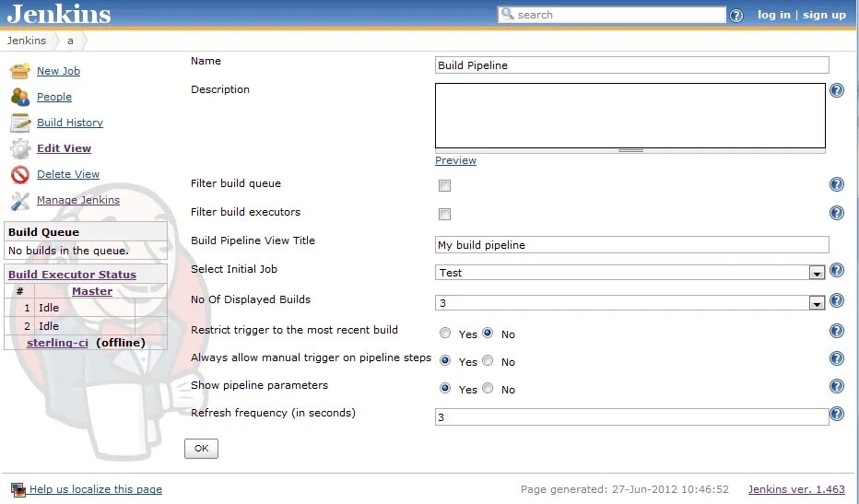Select No for Show pipeline parameters

[x=488, y=388]
